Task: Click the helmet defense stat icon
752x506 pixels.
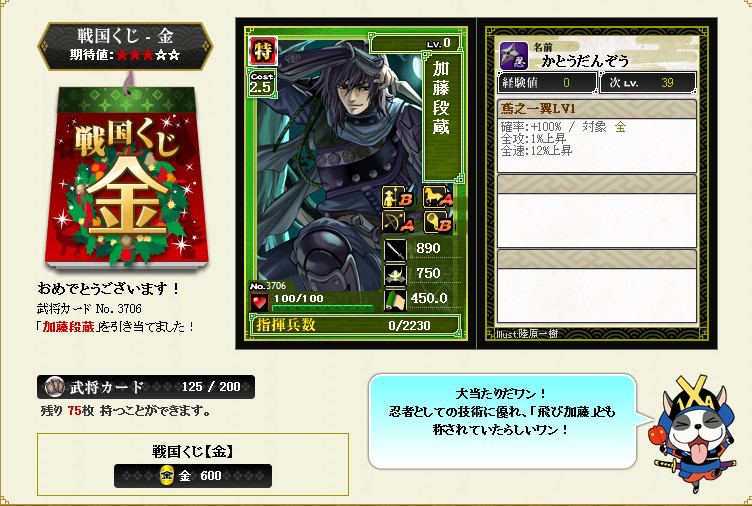Action: tap(396, 274)
